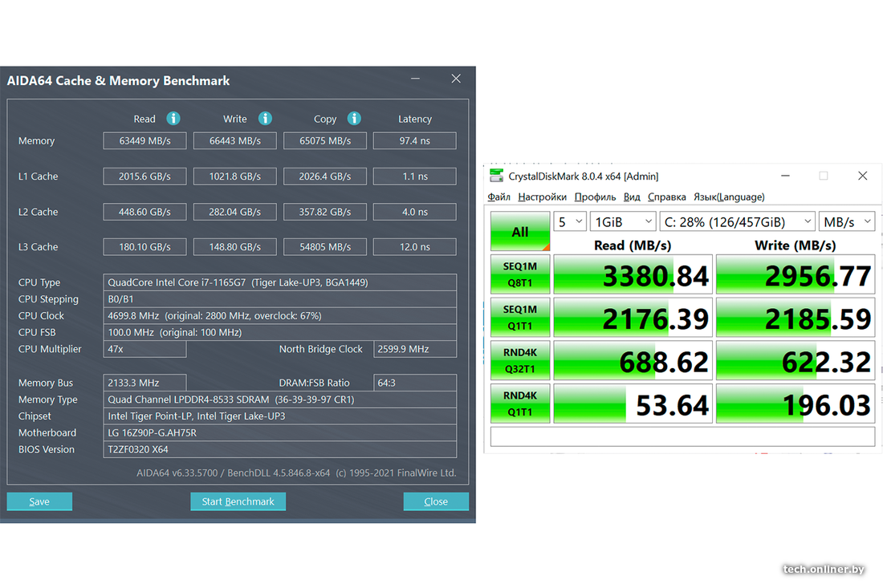Click L2 Cache copy value 357.82 GB/s
Image resolution: width=883 pixels, height=588 pixels.
325,212
